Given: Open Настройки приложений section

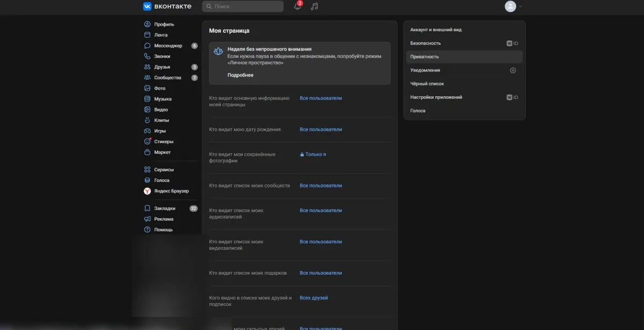Looking at the screenshot, I should pos(464,97).
